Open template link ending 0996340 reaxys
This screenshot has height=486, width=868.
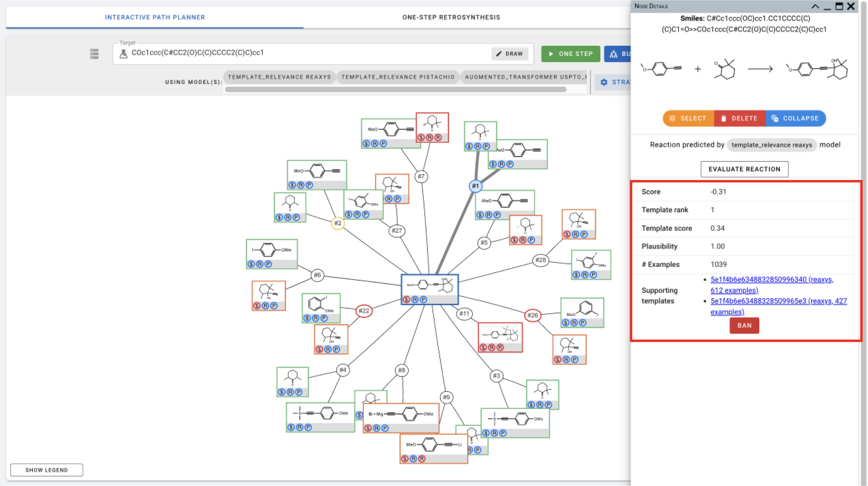click(x=772, y=285)
